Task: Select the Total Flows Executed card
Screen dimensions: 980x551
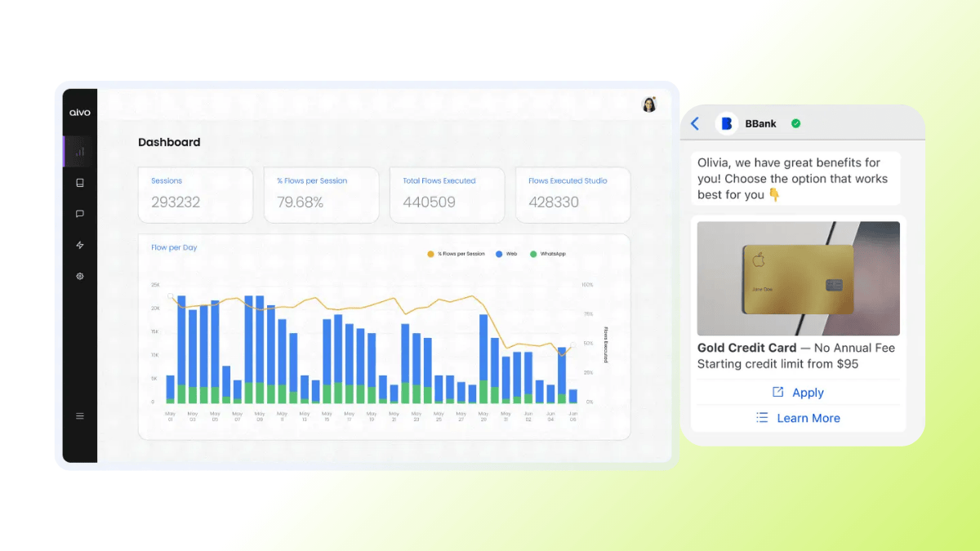Action: click(447, 195)
